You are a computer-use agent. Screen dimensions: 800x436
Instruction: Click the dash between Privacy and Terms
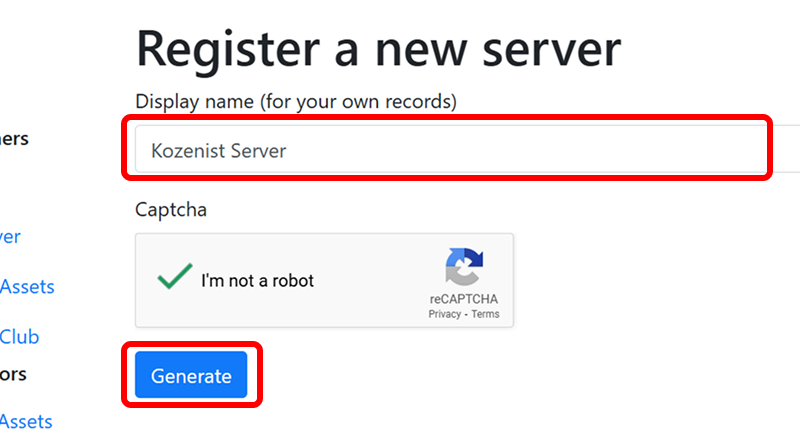(466, 315)
